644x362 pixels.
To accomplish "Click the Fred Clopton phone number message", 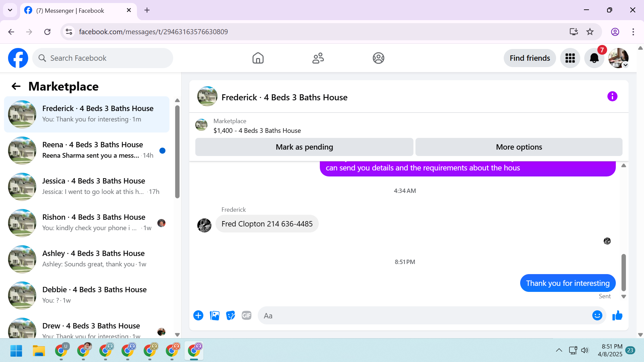I will [x=267, y=224].
